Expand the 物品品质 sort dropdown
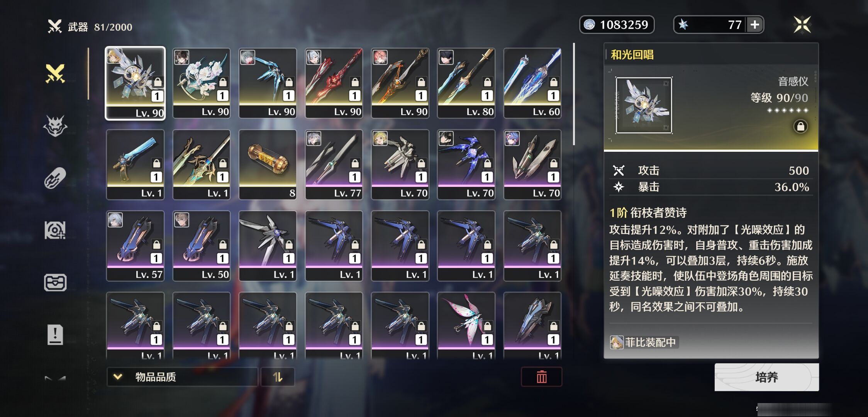Viewport: 868px width, 417px height. 182,377
